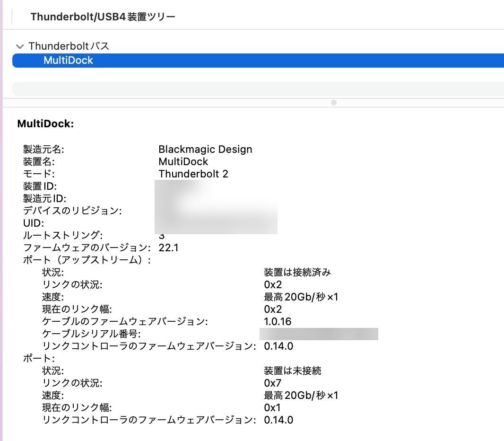Viewport: 504px width, 441px height.
Task: Click the 製造元名: label
Action: (x=43, y=149)
